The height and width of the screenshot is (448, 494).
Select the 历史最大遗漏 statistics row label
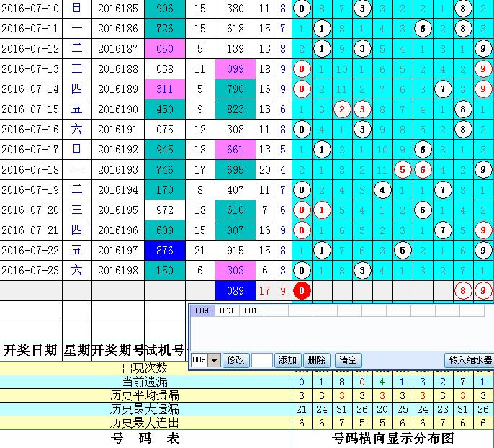145,409
